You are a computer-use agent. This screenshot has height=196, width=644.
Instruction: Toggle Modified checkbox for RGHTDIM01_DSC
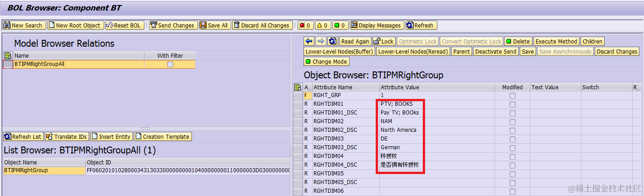coord(512,113)
